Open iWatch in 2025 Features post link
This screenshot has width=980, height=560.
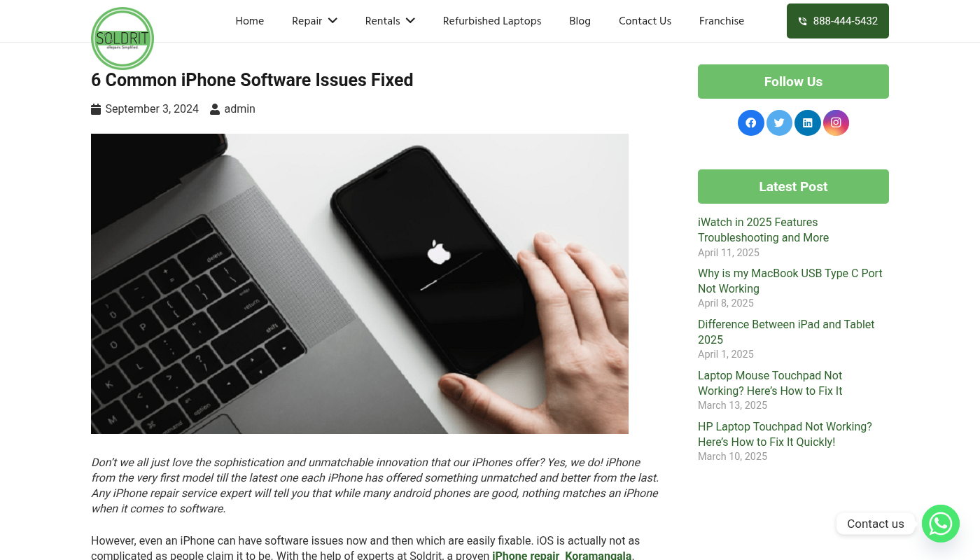(x=763, y=230)
